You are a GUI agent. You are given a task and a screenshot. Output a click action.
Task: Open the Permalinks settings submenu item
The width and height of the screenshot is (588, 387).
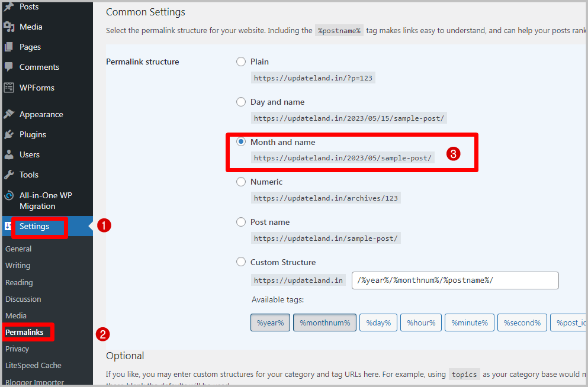[x=24, y=333]
